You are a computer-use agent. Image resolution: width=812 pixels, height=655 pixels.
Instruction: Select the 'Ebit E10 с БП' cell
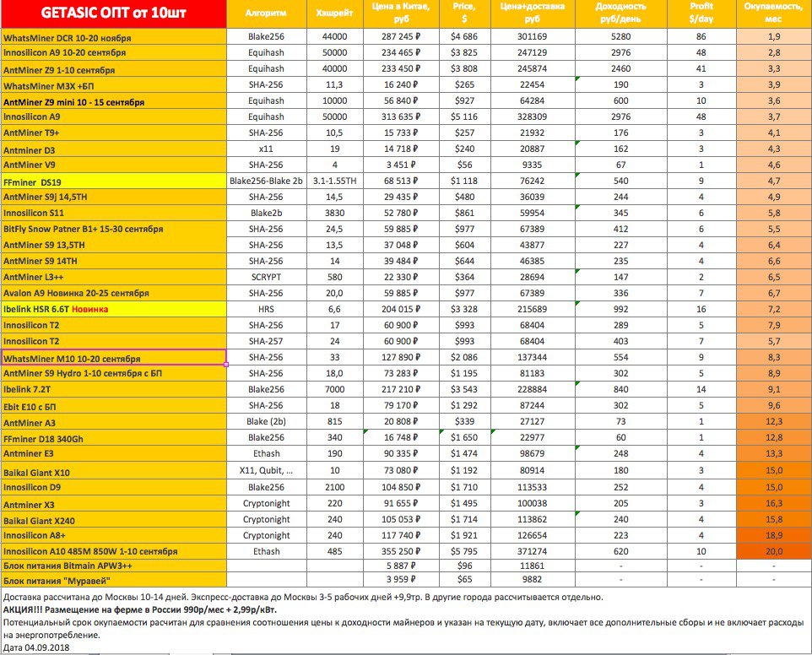tap(113, 405)
